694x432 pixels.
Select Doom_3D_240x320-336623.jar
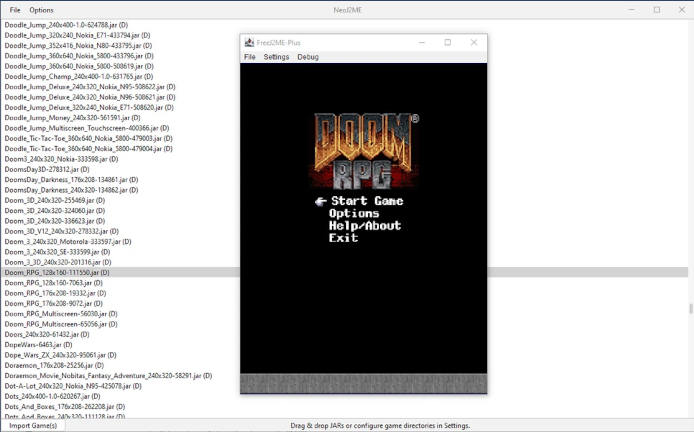[x=54, y=221]
